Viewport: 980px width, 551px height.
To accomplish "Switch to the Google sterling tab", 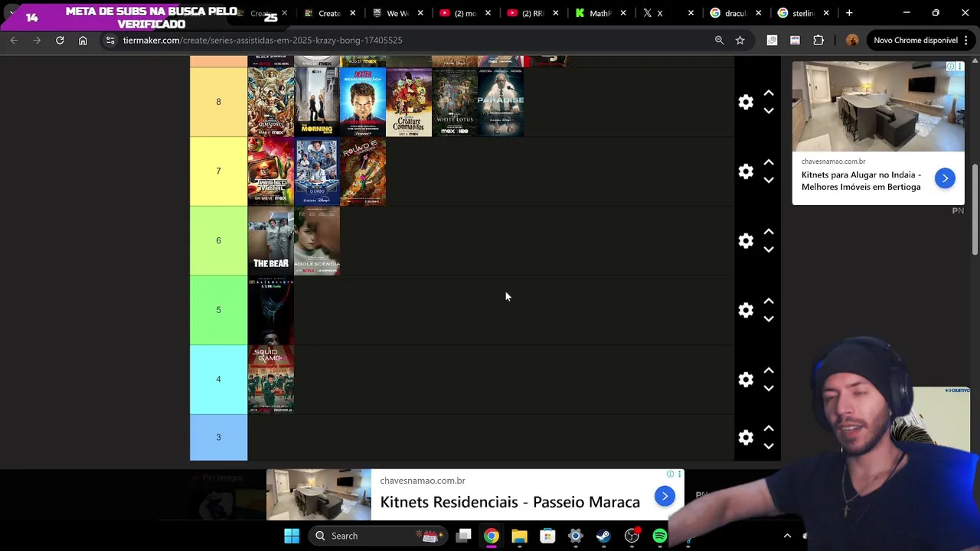I will [x=802, y=13].
